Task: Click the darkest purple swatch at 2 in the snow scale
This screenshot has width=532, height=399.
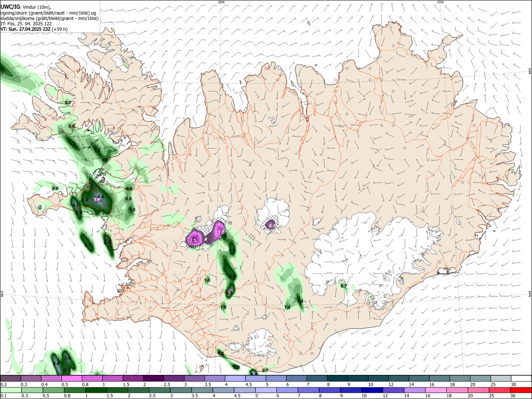Action: pos(153,378)
